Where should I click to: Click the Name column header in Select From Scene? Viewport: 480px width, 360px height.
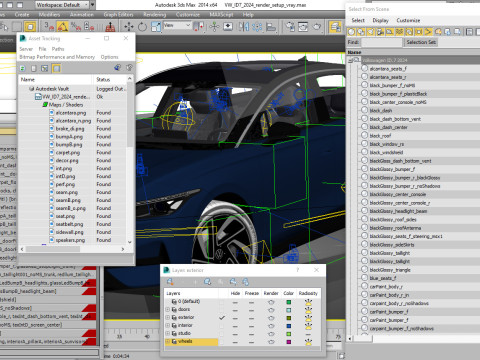pyautogui.click(x=413, y=52)
